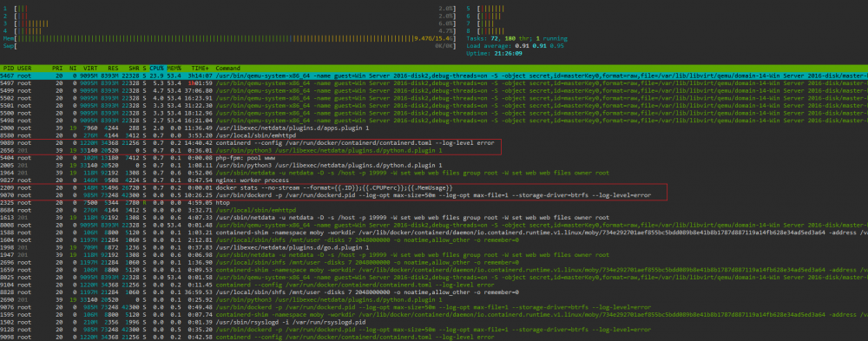Select the nginx worker process row
This screenshot has height=341, width=868.
pyautogui.click(x=434, y=180)
